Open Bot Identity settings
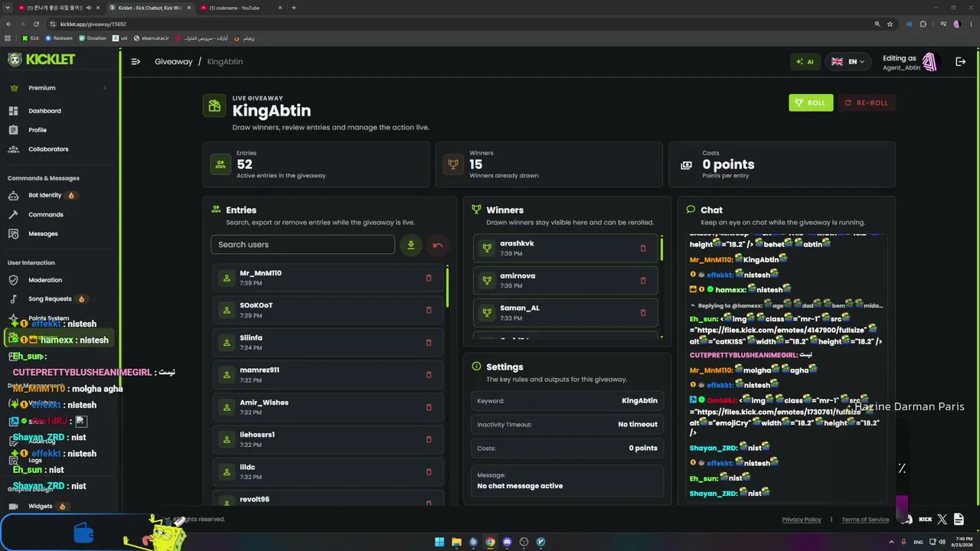980x551 pixels. tap(58, 195)
